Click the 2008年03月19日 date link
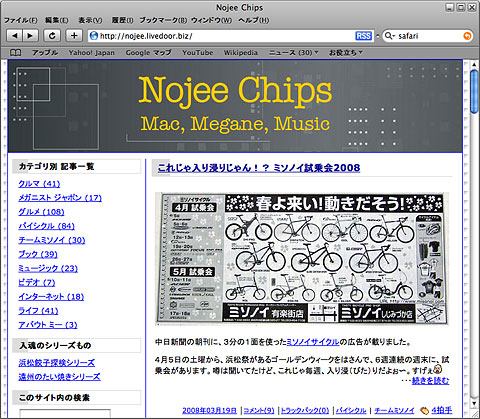 [209, 410]
